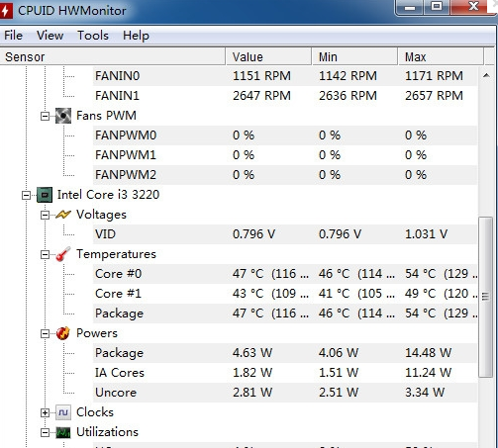Minimize the HWMonitor window
The width and height of the screenshot is (498, 448).
point(410,7)
